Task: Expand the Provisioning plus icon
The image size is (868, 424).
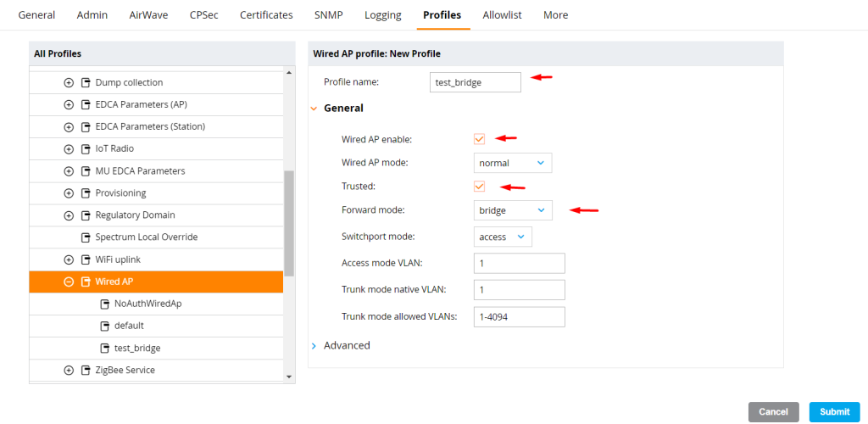Action: [x=69, y=193]
